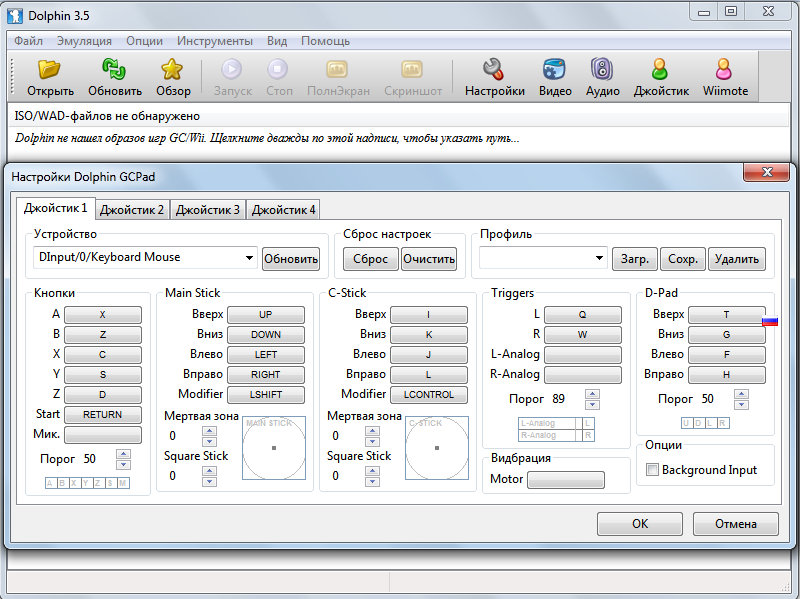Image resolution: width=800 pixels, height=599 pixels.
Task: Click the empty R-Analog mapping button
Action: [583, 375]
